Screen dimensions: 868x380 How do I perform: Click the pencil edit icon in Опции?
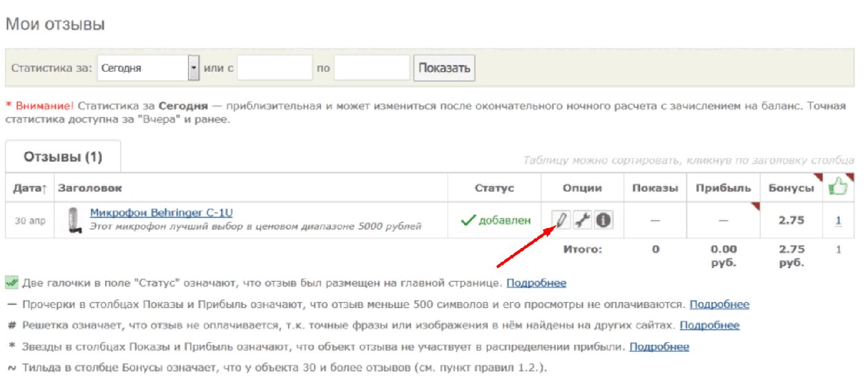561,220
